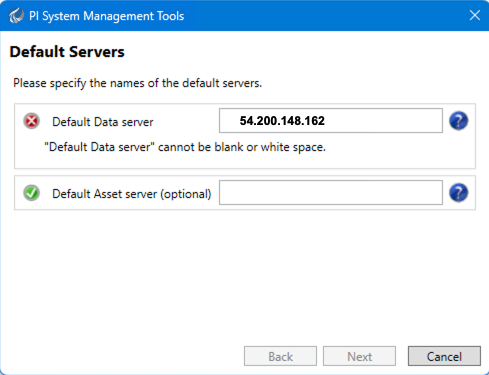Screen dimensions: 489x375
Task: Click the "Default Data server" label text
Action: 103,122
